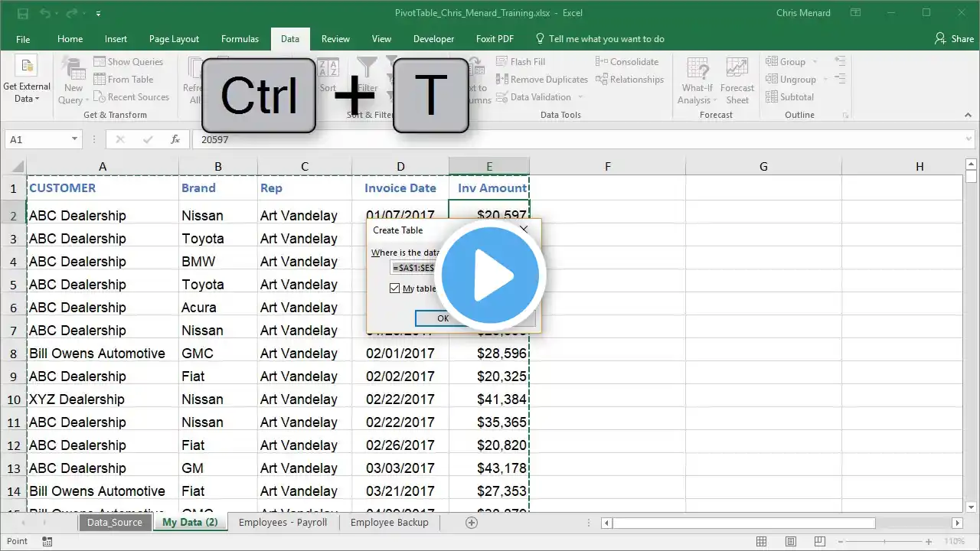Click the What-If Analysis icon
980x551 pixels.
coord(697,80)
